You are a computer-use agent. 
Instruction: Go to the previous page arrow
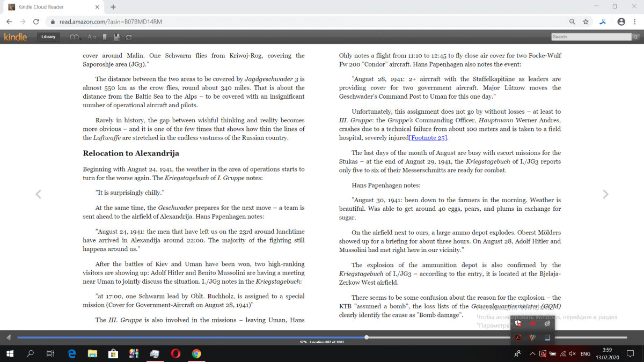click(38, 194)
